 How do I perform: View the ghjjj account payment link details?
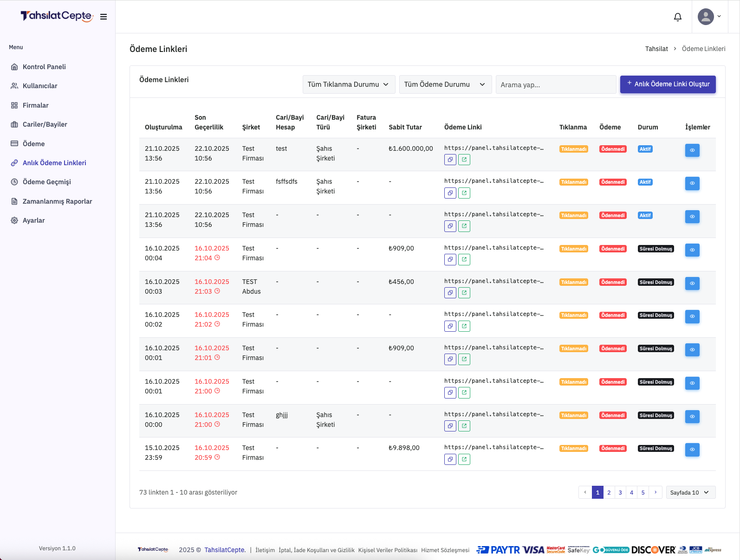pos(692,417)
